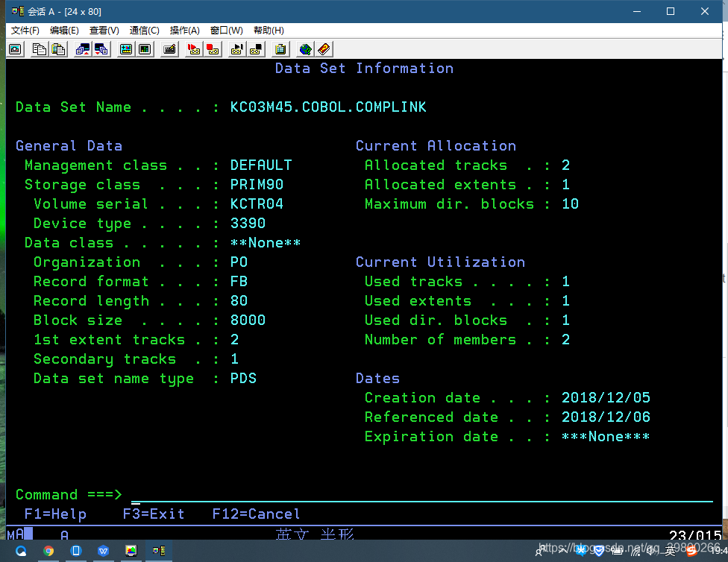The height and width of the screenshot is (562, 728).
Task: Click the Device type value 3390
Action: pos(248,223)
